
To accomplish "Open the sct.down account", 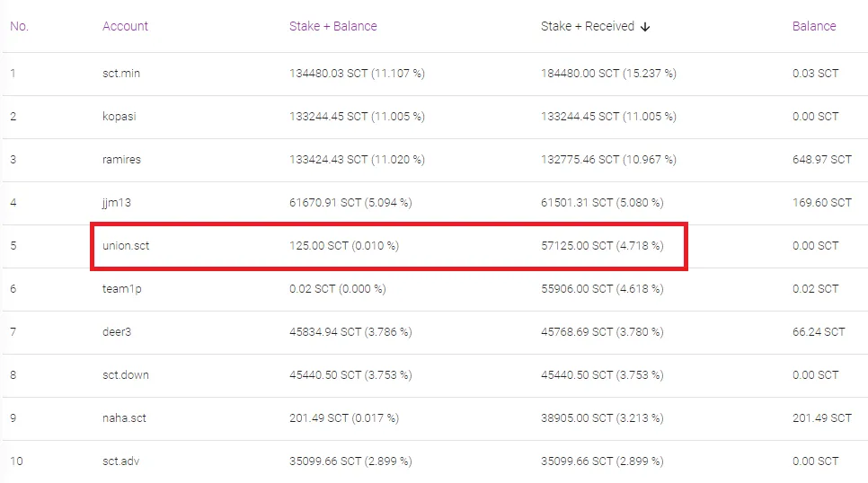I will click(125, 374).
